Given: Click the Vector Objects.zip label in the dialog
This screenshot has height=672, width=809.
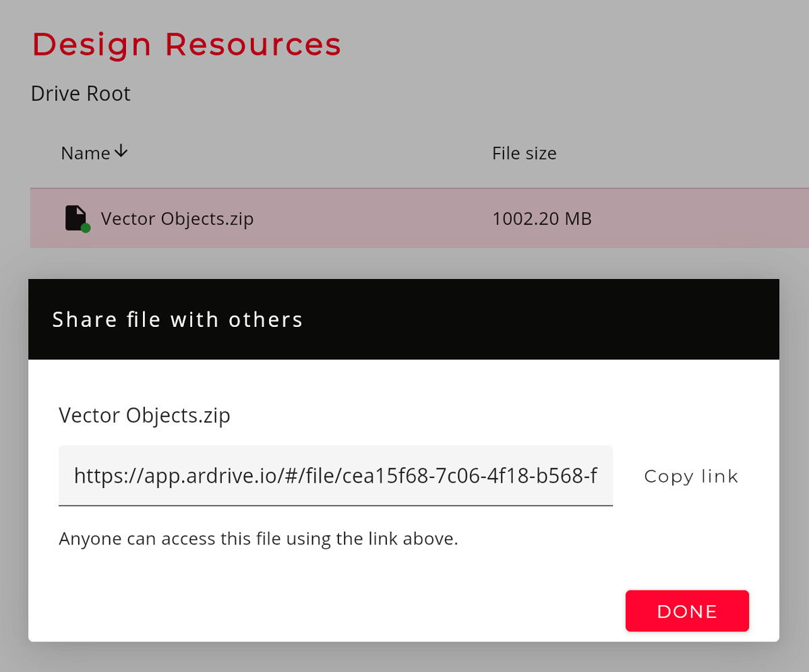Looking at the screenshot, I should pyautogui.click(x=144, y=415).
